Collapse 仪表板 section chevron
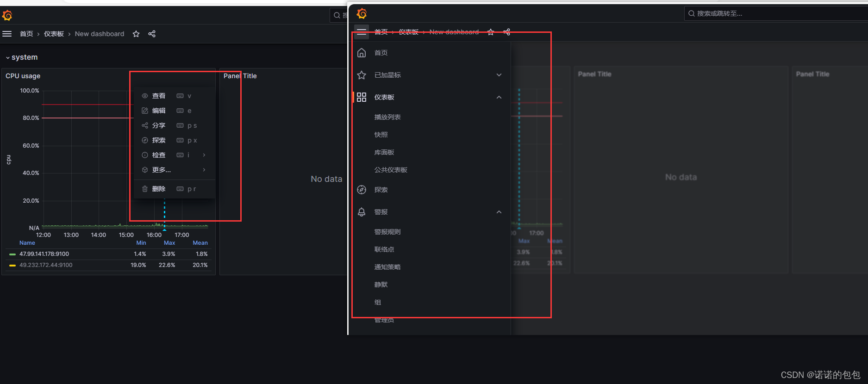 click(x=499, y=97)
